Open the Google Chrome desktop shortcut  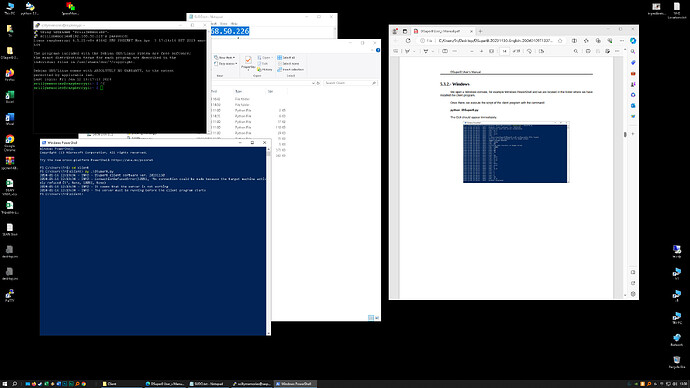pos(10,143)
